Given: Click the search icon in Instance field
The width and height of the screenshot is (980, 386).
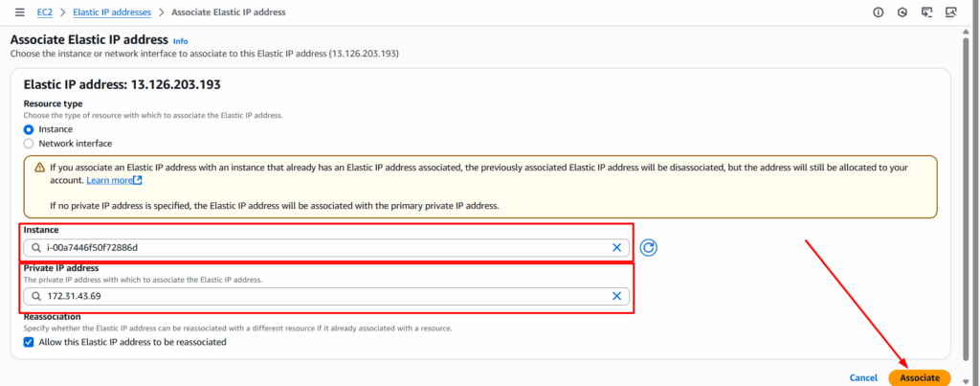Looking at the screenshot, I should point(35,248).
